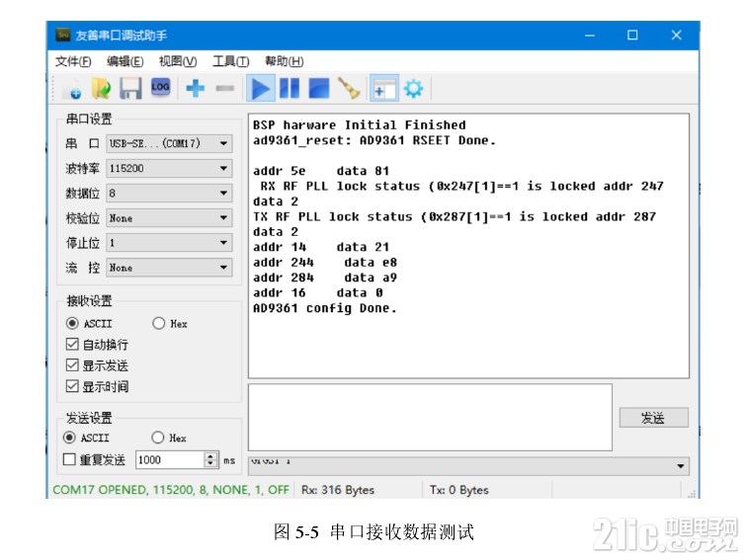Maximize the 友善串口调试助手 window

point(632,36)
